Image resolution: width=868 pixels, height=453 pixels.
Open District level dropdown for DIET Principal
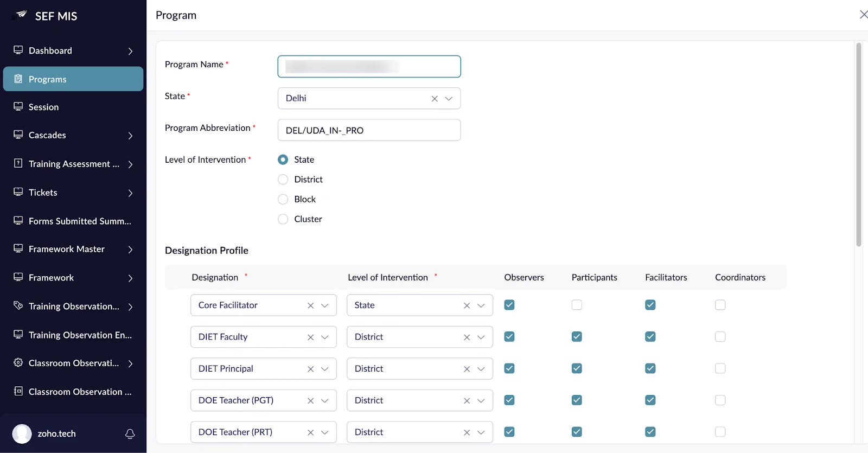(481, 369)
